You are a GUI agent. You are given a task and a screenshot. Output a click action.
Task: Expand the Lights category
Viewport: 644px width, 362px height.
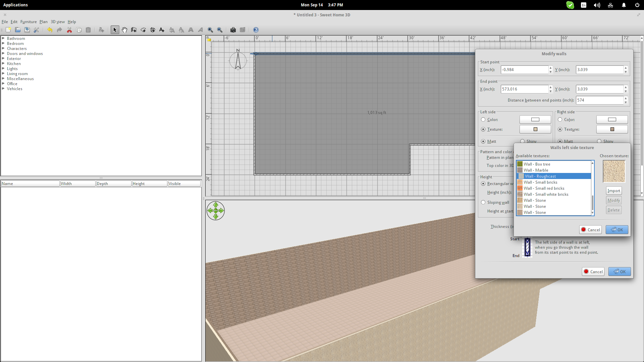tap(3, 68)
